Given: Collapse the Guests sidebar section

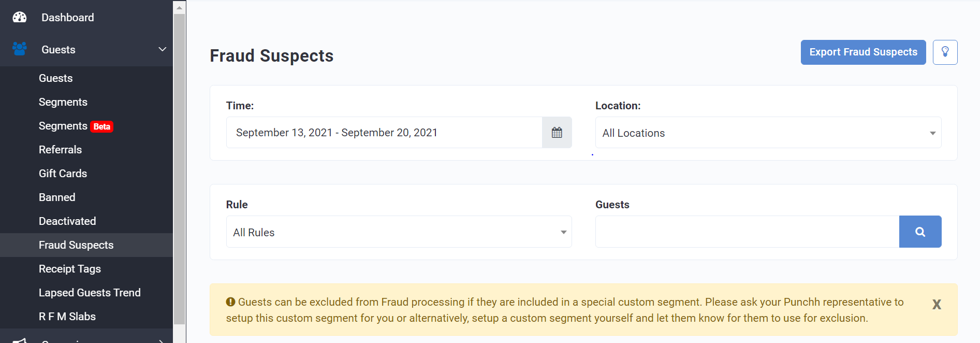Looking at the screenshot, I should [162, 49].
